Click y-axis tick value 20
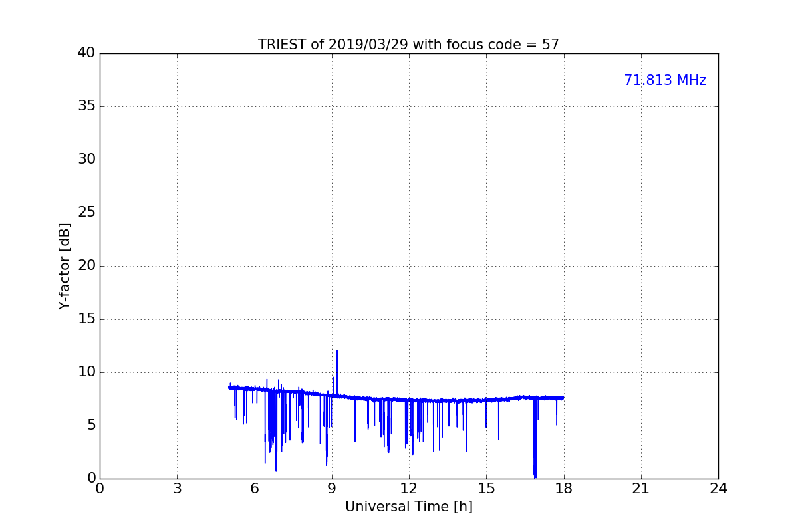Viewport: 798px width, 532px height. click(86, 266)
